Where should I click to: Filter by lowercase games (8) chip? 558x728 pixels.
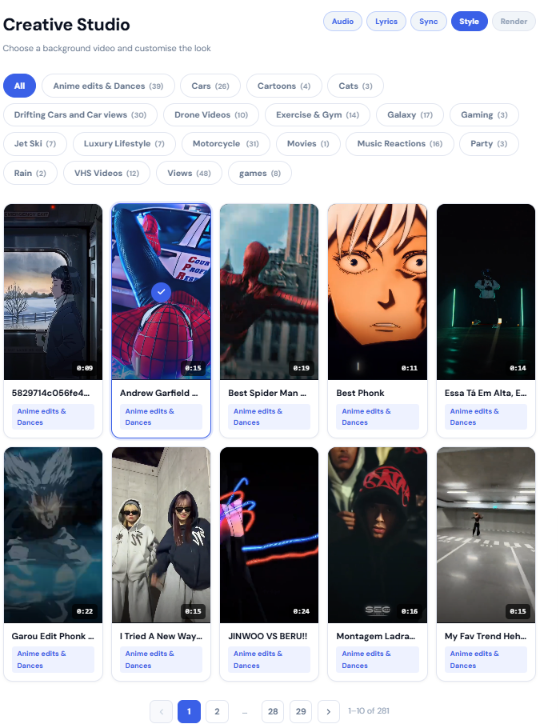pyautogui.click(x=260, y=173)
